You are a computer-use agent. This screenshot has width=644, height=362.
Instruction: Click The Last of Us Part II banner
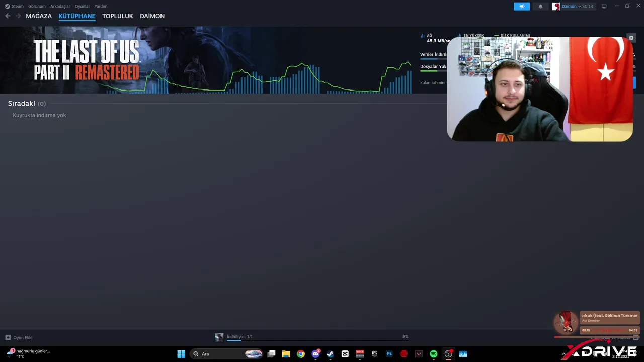point(87,59)
